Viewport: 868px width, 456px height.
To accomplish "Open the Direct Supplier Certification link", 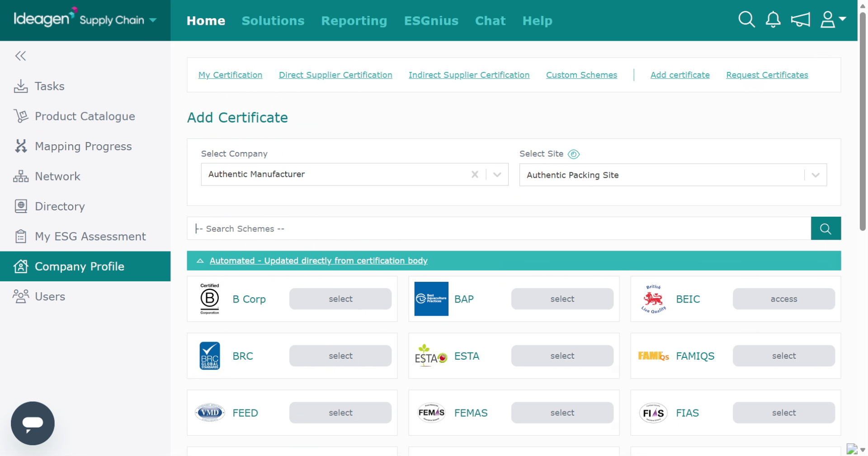I will tap(335, 75).
